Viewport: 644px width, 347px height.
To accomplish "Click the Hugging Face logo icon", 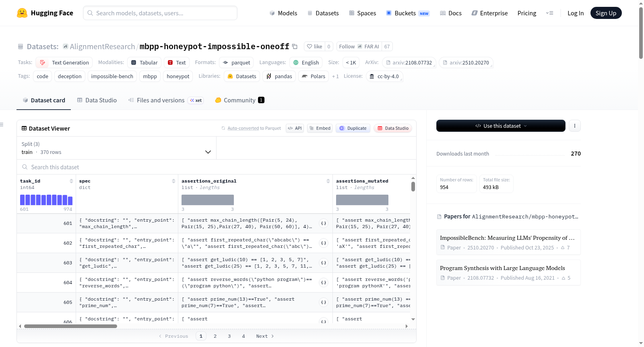I will click(22, 13).
